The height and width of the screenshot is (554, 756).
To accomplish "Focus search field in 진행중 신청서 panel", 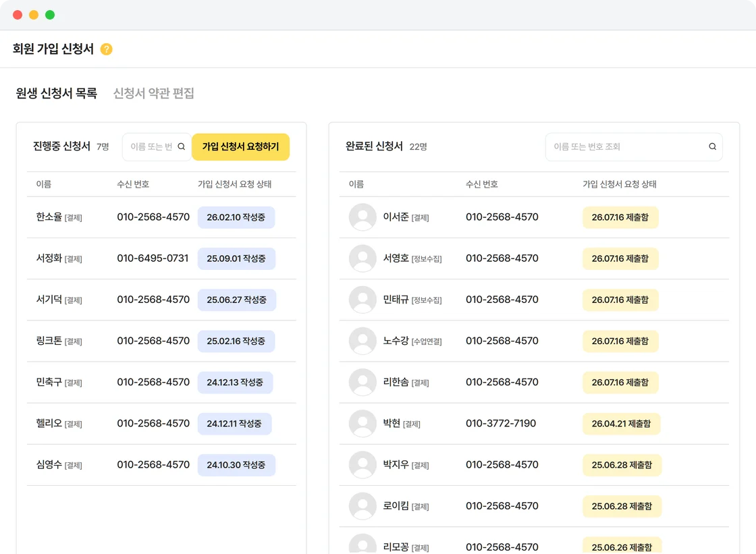I will [x=157, y=146].
